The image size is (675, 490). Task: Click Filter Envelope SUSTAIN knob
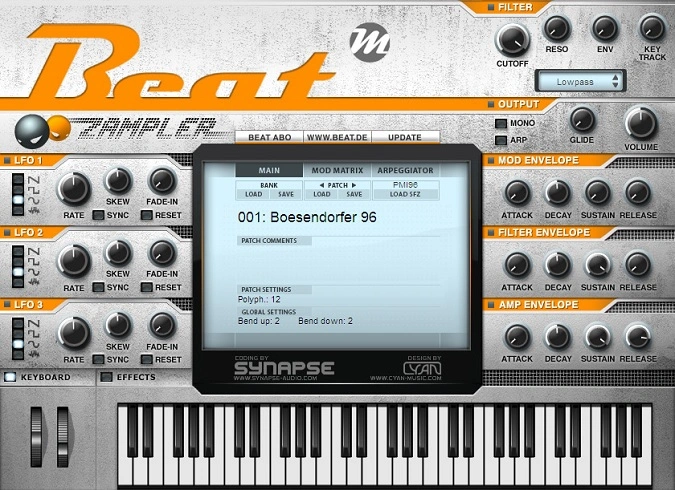[x=598, y=265]
